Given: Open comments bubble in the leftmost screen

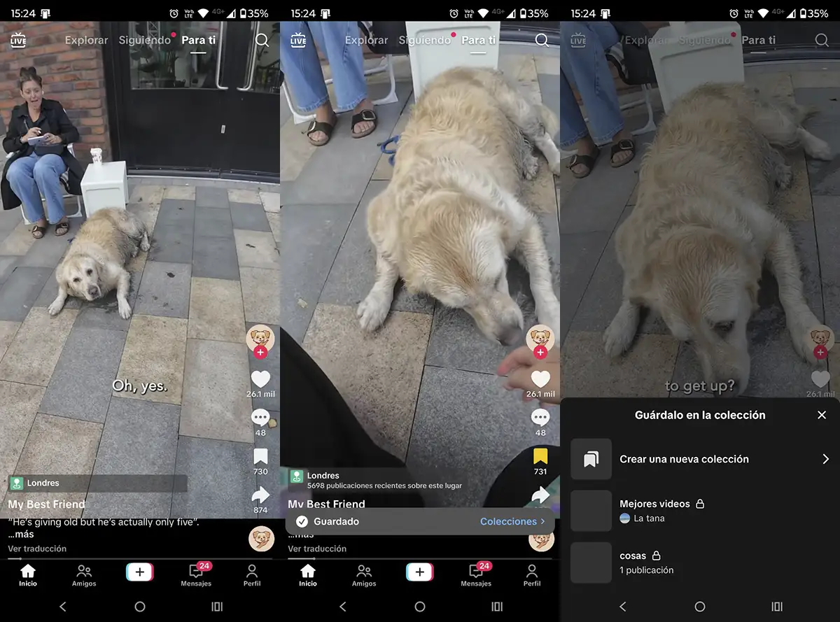Looking at the screenshot, I should (260, 418).
